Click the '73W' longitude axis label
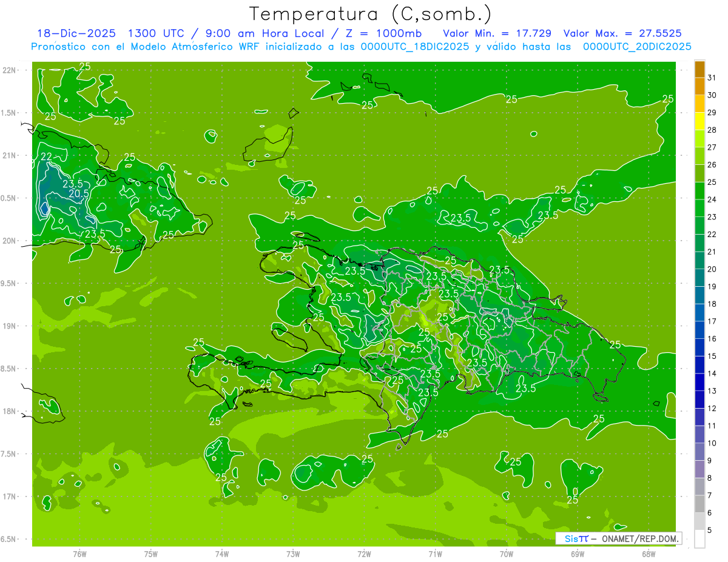 (x=293, y=554)
